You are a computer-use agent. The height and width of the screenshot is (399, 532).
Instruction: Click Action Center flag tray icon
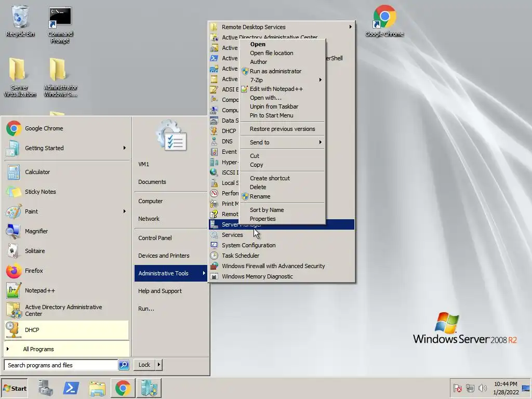coord(457,388)
